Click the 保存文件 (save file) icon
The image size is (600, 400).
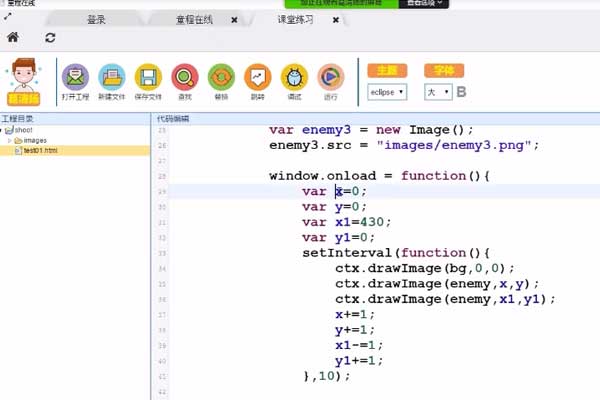(x=148, y=78)
